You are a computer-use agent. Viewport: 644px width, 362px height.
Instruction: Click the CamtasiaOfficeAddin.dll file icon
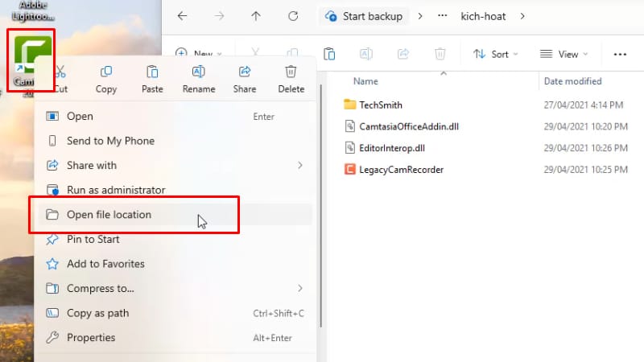[350, 126]
